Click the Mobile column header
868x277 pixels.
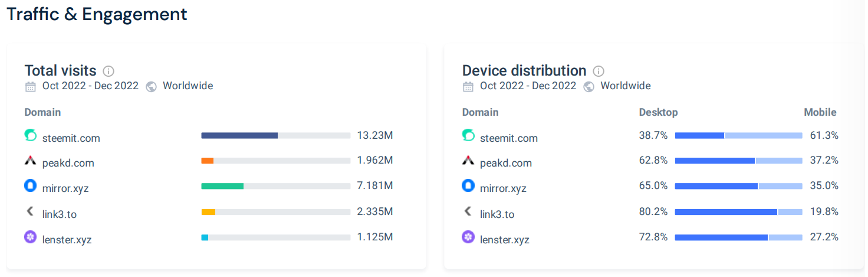(820, 112)
